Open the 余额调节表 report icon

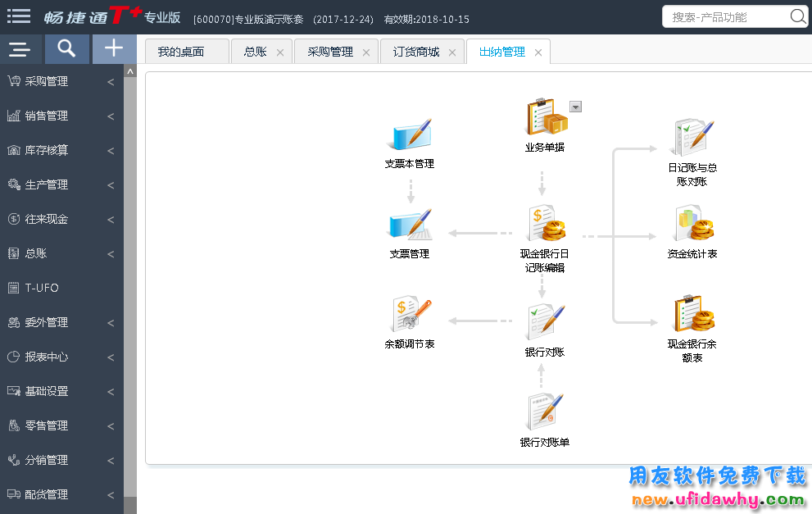[409, 316]
